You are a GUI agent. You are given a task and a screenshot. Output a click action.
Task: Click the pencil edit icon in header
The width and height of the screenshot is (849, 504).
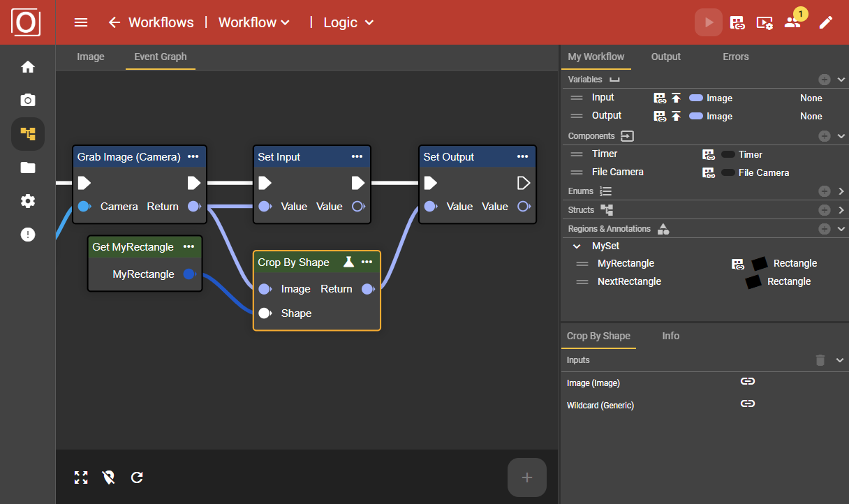point(826,22)
